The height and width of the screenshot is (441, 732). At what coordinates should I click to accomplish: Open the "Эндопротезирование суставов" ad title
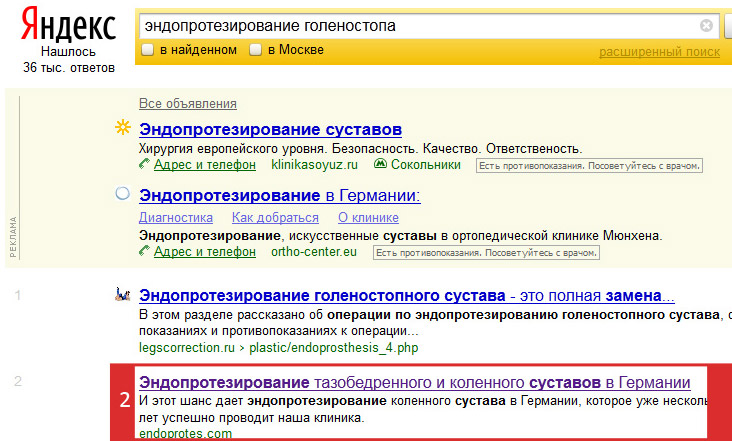click(x=270, y=129)
